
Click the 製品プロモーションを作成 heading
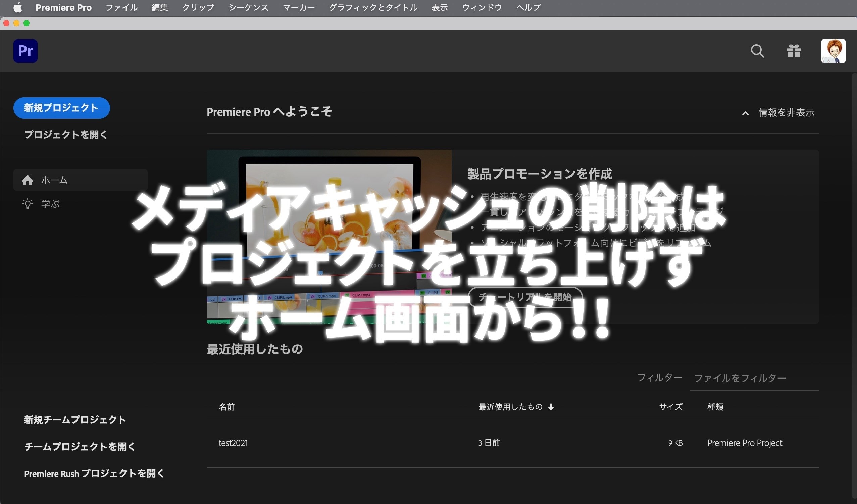[539, 174]
